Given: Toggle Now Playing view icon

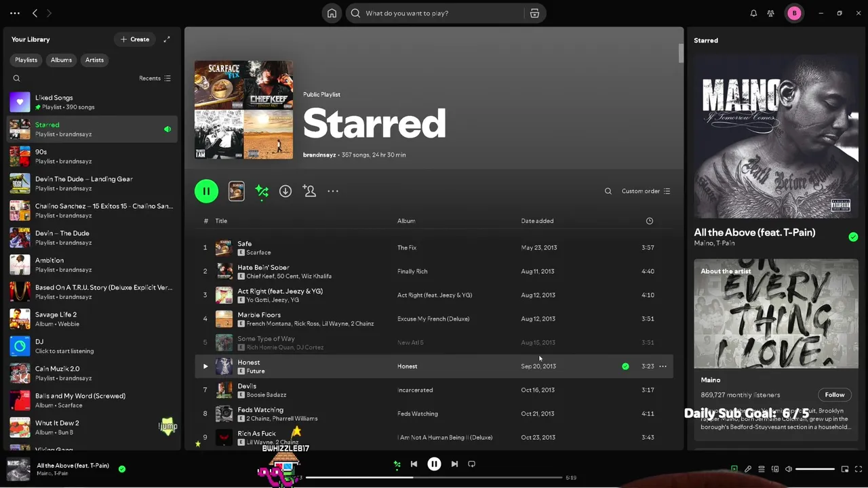Looking at the screenshot, I should pos(734,469).
